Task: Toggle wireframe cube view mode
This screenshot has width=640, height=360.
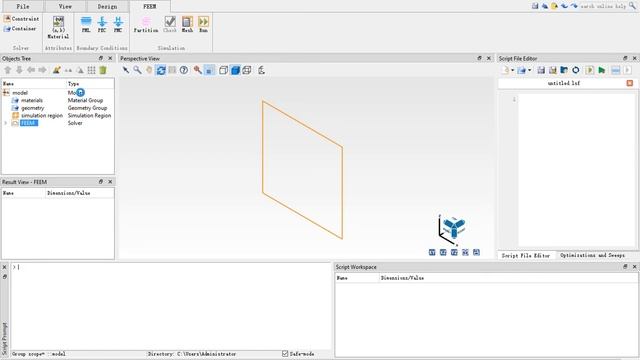Action: (223, 70)
